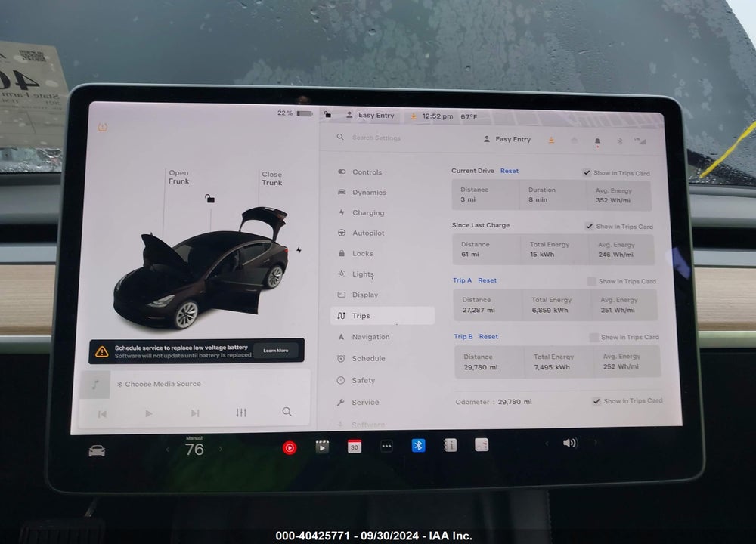Tap the tire pressure warning icon
756x544 pixels.
[x=103, y=127]
